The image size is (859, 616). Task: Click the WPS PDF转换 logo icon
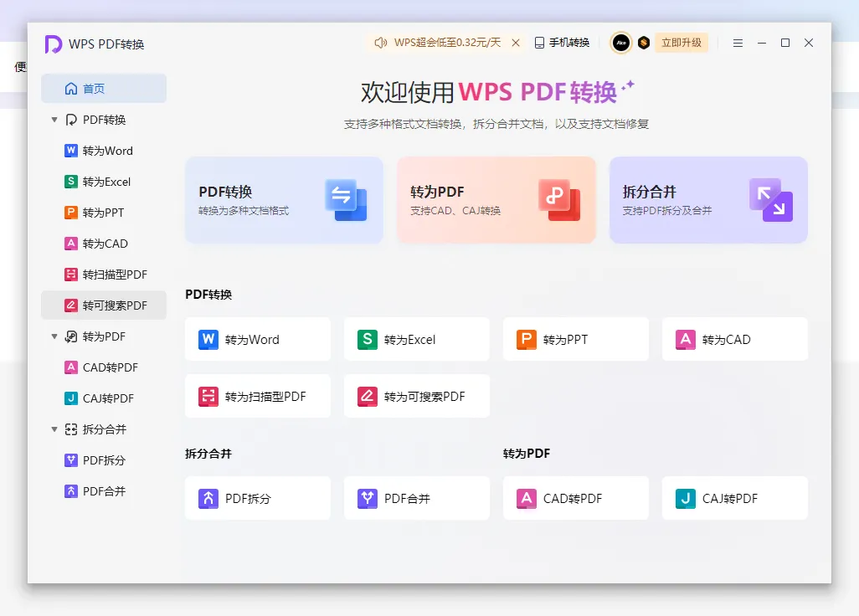[x=53, y=44]
